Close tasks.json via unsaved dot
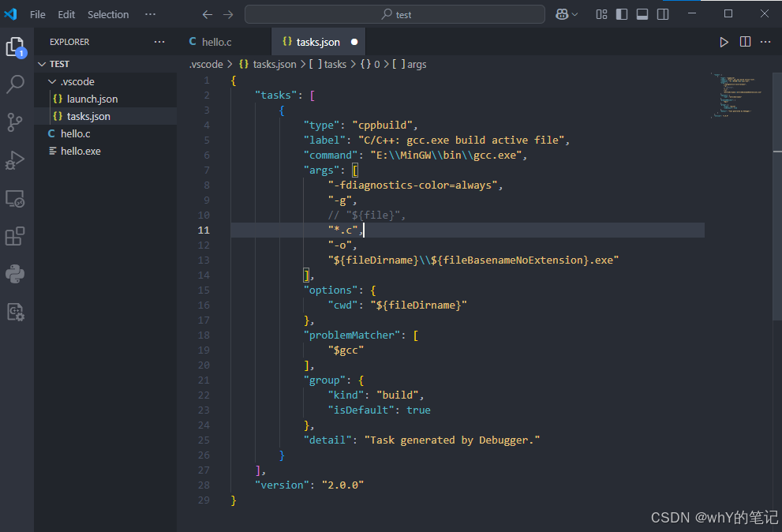Screen dimensions: 782x532 point(354,42)
